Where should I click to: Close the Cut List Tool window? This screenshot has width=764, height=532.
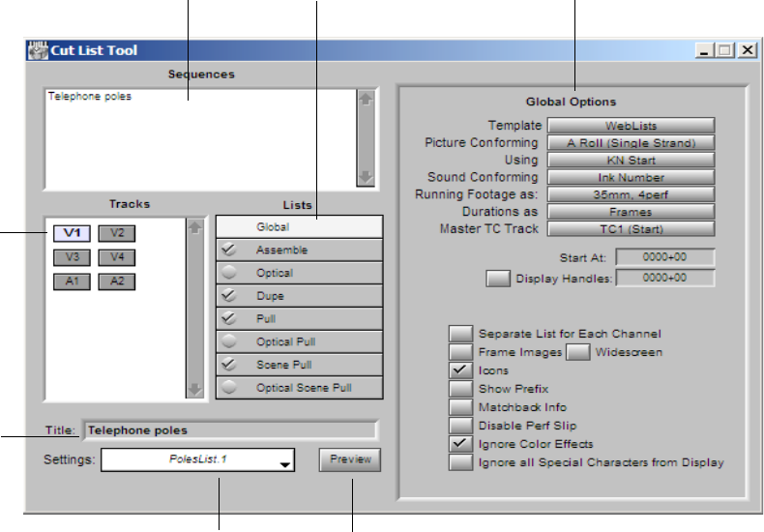(748, 50)
